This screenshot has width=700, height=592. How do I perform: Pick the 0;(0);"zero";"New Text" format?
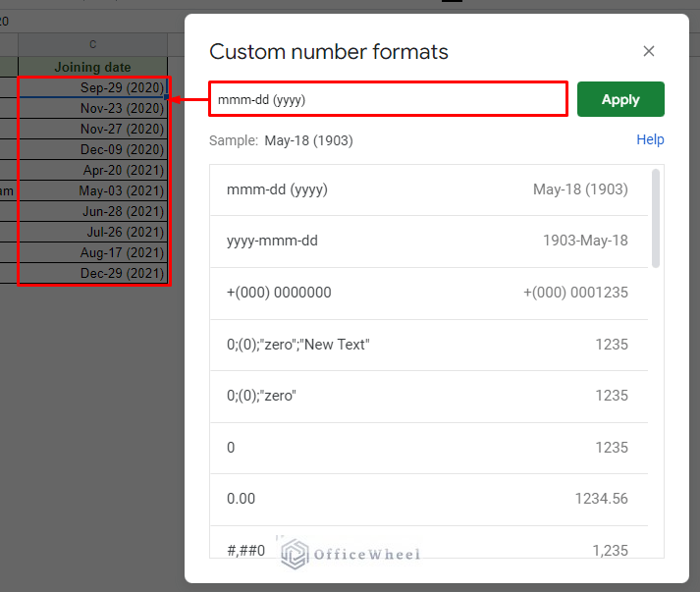pos(428,345)
